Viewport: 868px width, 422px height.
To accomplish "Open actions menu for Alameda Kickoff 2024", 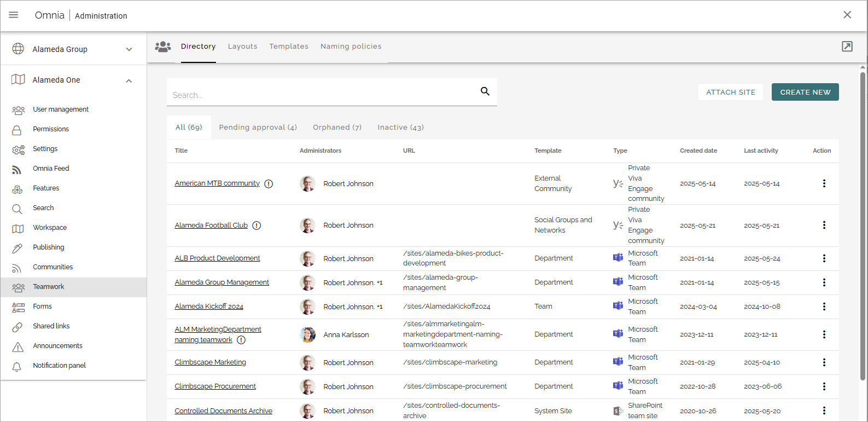I will pos(824,307).
